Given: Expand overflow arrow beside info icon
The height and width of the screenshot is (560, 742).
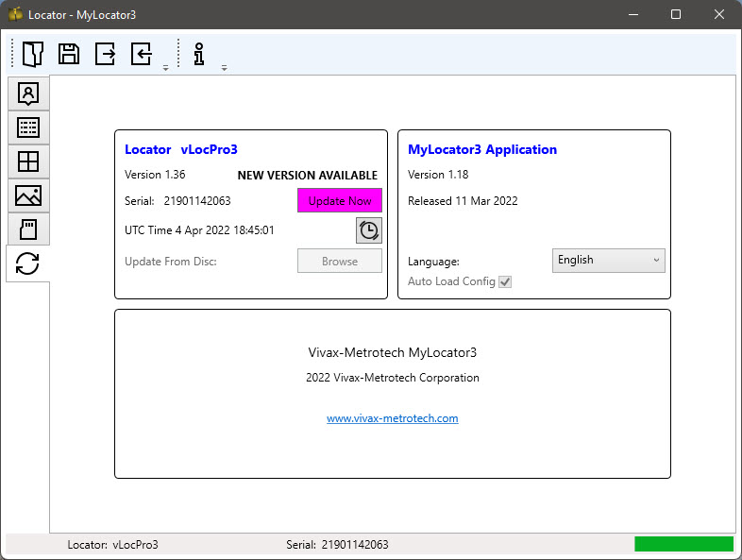Looking at the screenshot, I should click(x=225, y=68).
